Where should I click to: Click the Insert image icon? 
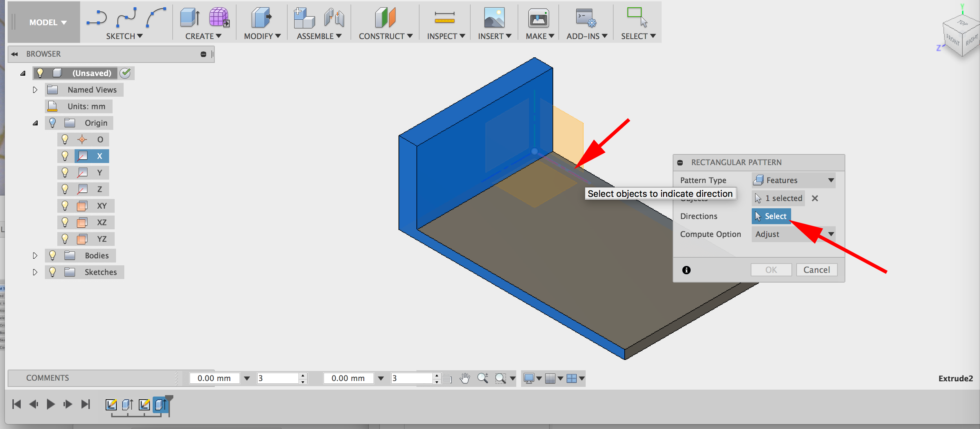point(494,18)
